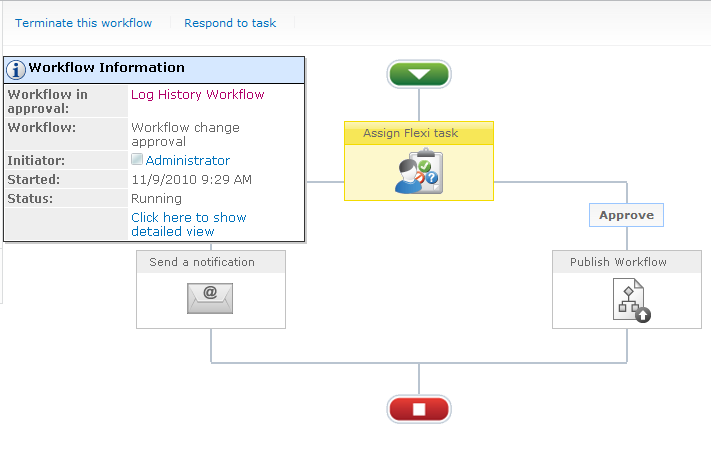Click the Workflow Information info icon
Screen dimensions: 711x449
[16, 69]
